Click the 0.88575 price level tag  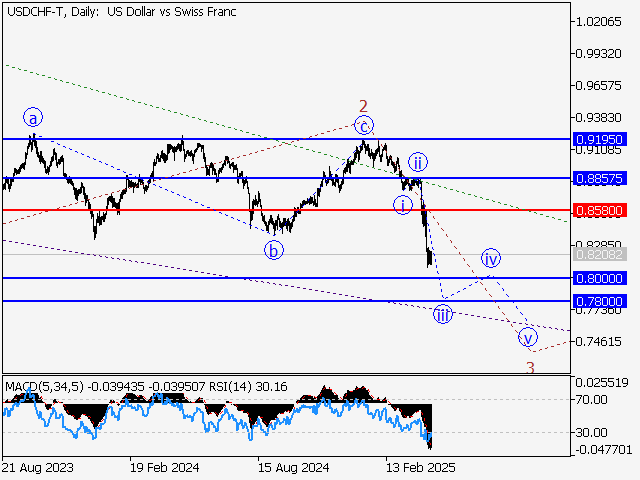[600, 178]
